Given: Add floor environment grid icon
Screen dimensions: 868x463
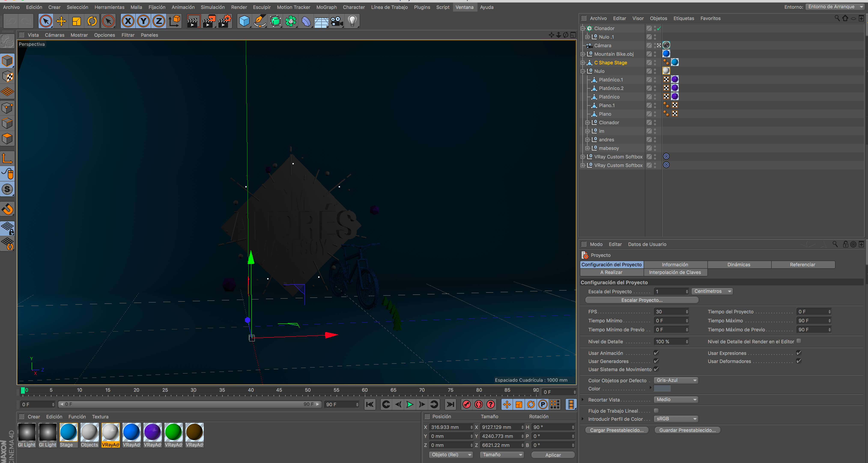Looking at the screenshot, I should point(321,21).
